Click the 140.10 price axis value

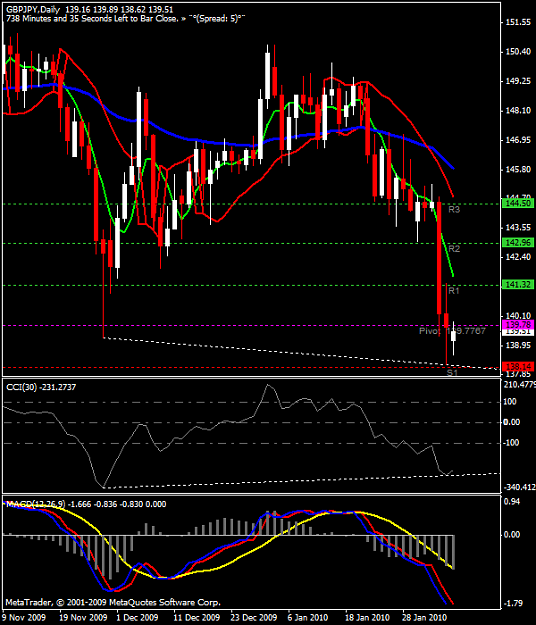518,316
